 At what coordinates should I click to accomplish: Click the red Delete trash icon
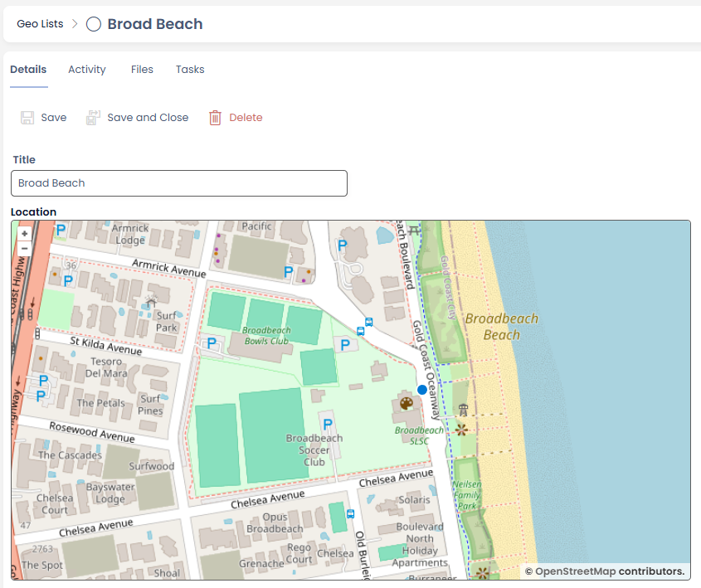tap(215, 117)
